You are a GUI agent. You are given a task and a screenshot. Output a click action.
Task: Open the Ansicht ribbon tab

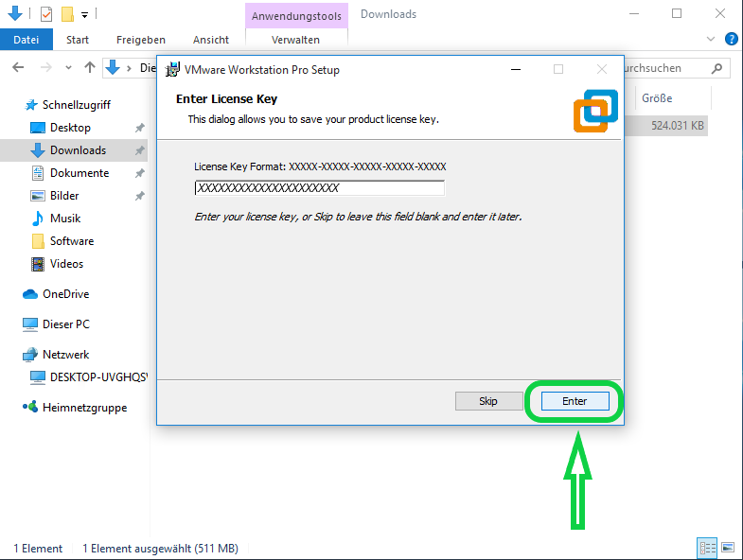(x=211, y=40)
